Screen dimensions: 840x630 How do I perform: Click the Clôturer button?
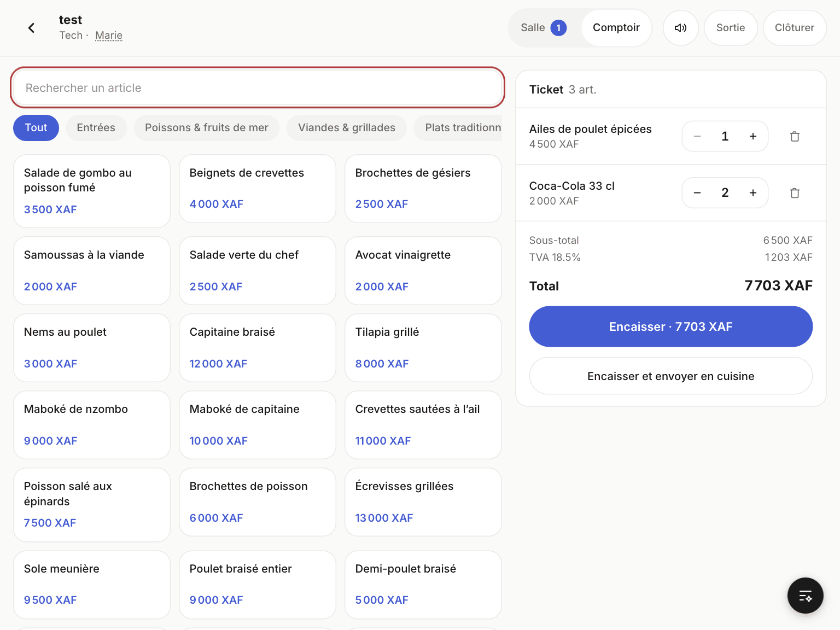794,28
